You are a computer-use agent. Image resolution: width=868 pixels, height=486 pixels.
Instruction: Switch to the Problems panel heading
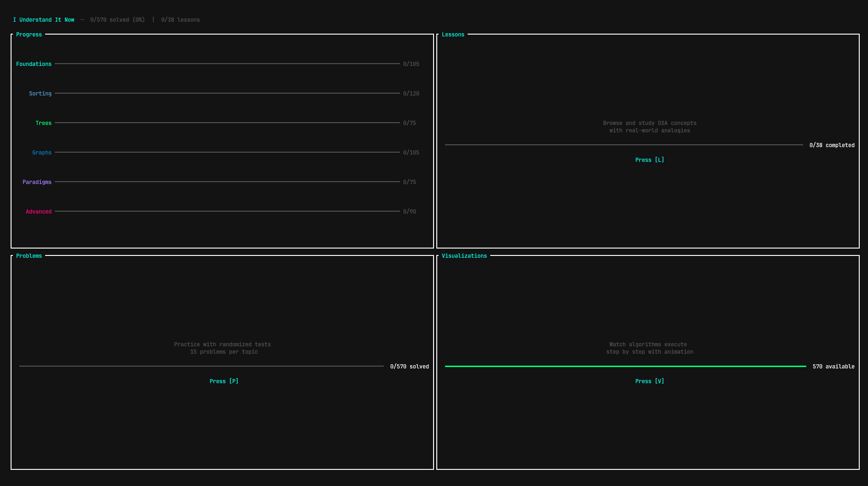point(29,256)
